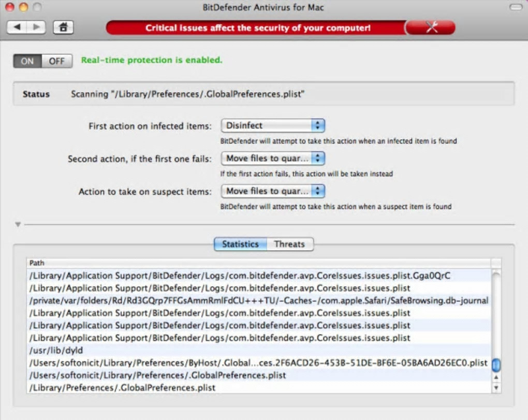The width and height of the screenshot is (528, 420).
Task: Click the Status scanning path text
Action: (187, 94)
